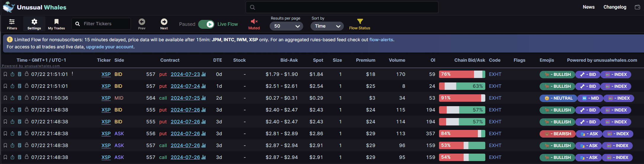Click the 91% chain bid/ask bar
The height and width of the screenshot is (164, 644).
click(462, 98)
